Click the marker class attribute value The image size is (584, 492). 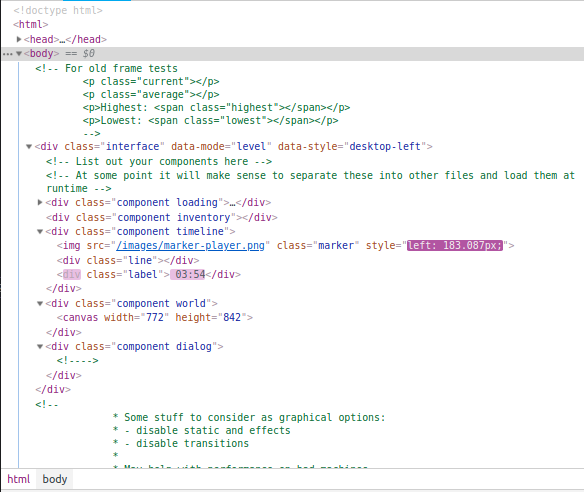click(x=336, y=245)
